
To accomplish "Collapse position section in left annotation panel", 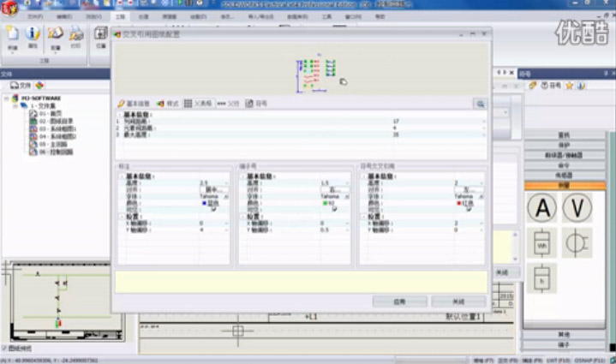I will 122,217.
